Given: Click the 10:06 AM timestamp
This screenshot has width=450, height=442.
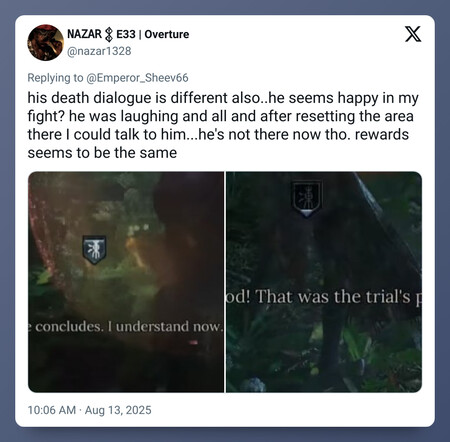Looking at the screenshot, I should click(x=52, y=410).
